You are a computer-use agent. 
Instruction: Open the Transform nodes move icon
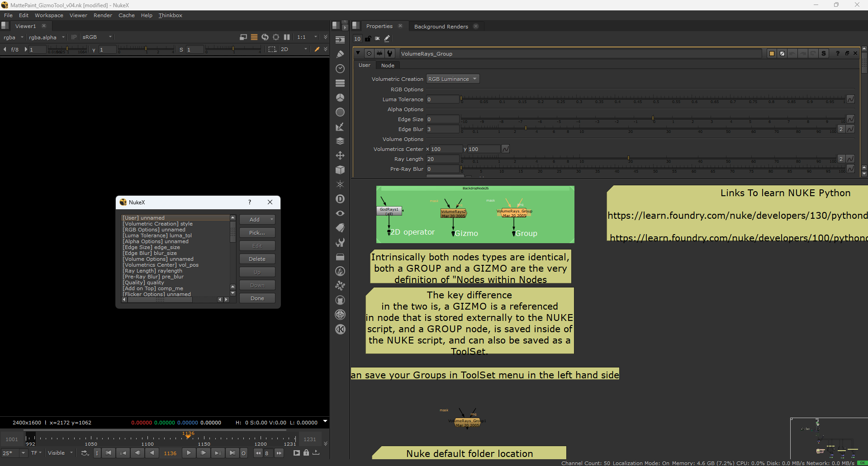pyautogui.click(x=340, y=155)
